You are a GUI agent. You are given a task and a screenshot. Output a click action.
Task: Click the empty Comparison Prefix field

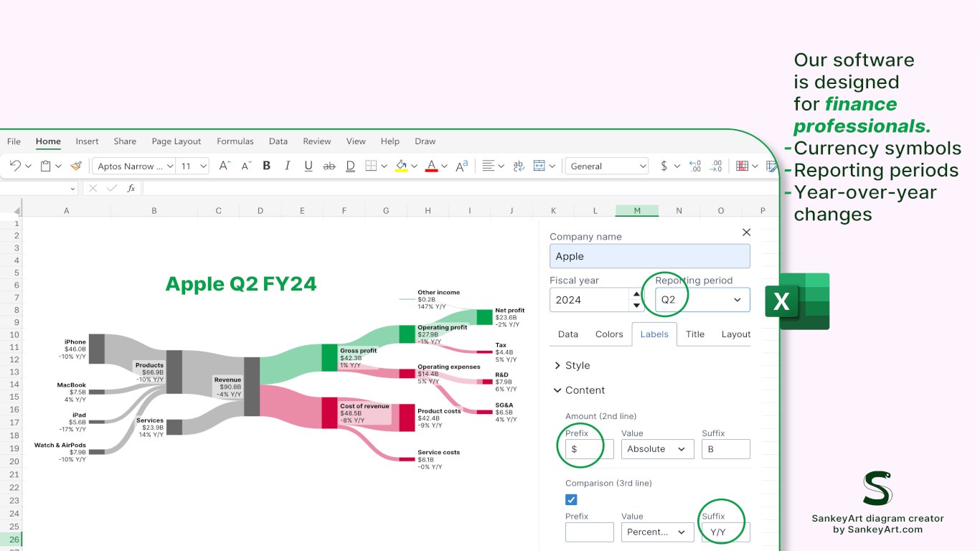(x=590, y=532)
